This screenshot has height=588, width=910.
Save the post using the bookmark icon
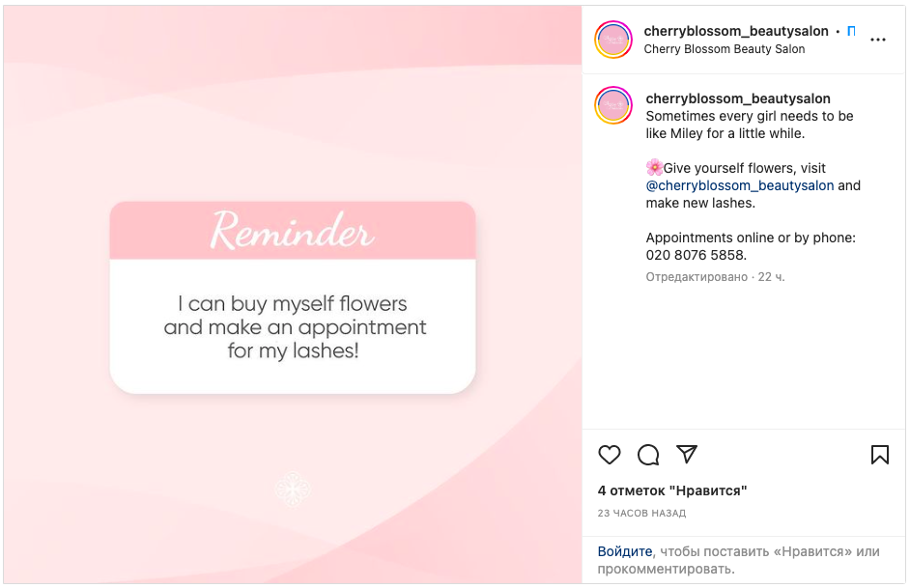[x=879, y=455]
